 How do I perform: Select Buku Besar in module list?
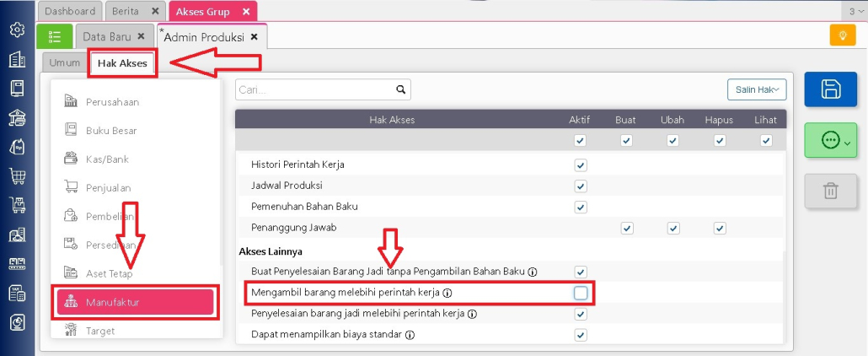click(x=110, y=131)
